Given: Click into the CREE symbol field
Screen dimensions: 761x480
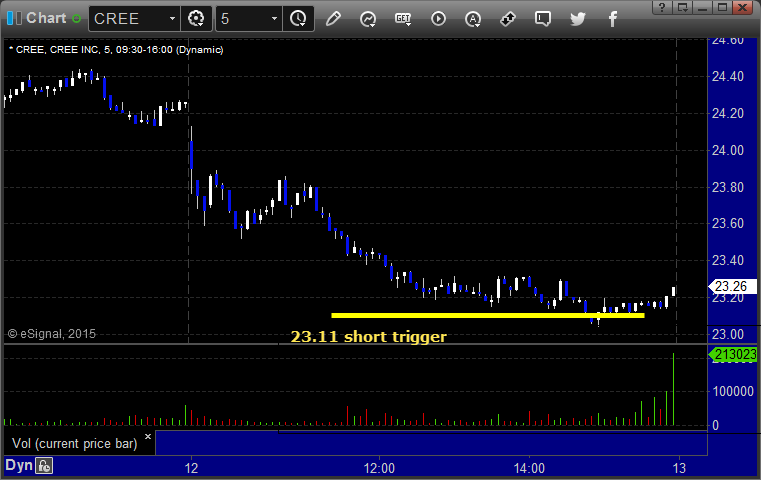Looking at the screenshot, I should pos(128,19).
